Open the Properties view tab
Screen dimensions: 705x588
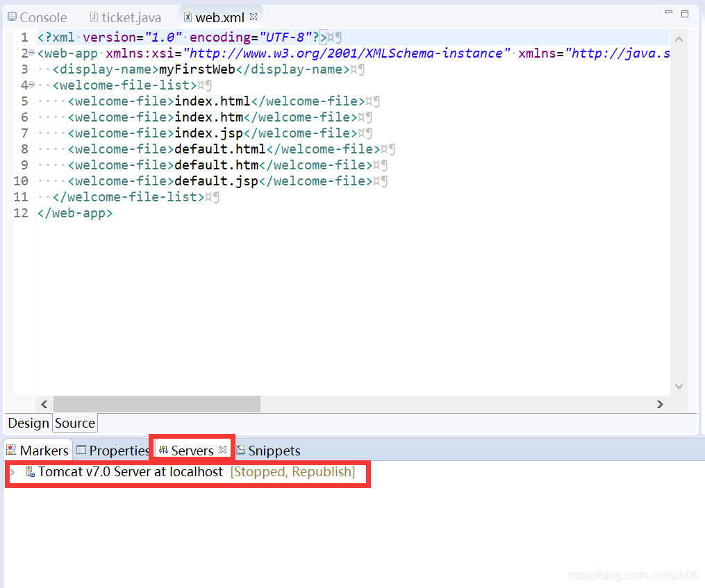(113, 451)
